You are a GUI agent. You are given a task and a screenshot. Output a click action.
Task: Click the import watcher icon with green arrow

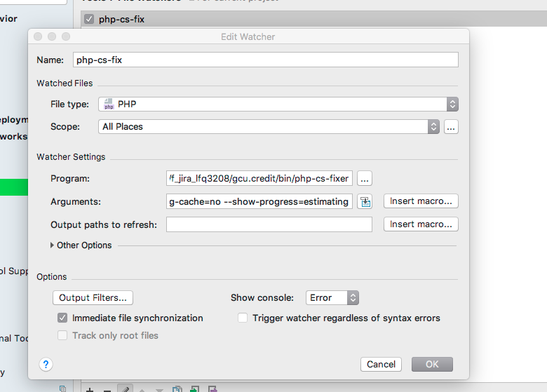coord(194,388)
